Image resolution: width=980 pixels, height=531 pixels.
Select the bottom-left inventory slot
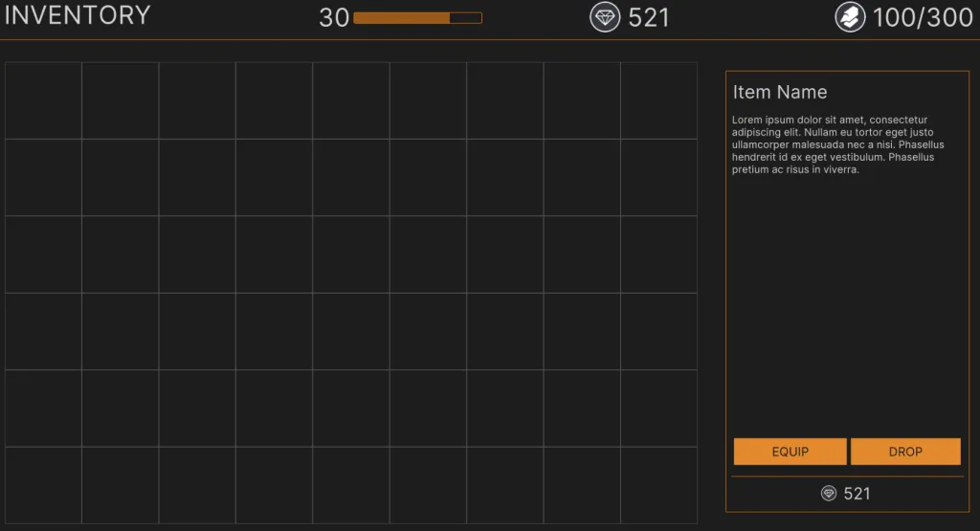tap(43, 485)
